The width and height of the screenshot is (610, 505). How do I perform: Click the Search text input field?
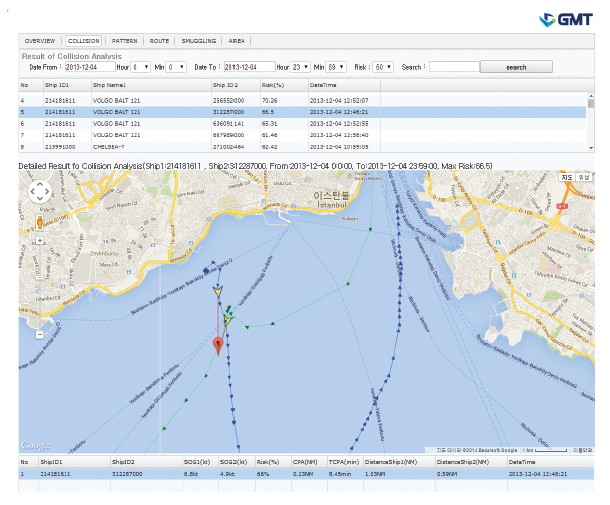(453, 67)
